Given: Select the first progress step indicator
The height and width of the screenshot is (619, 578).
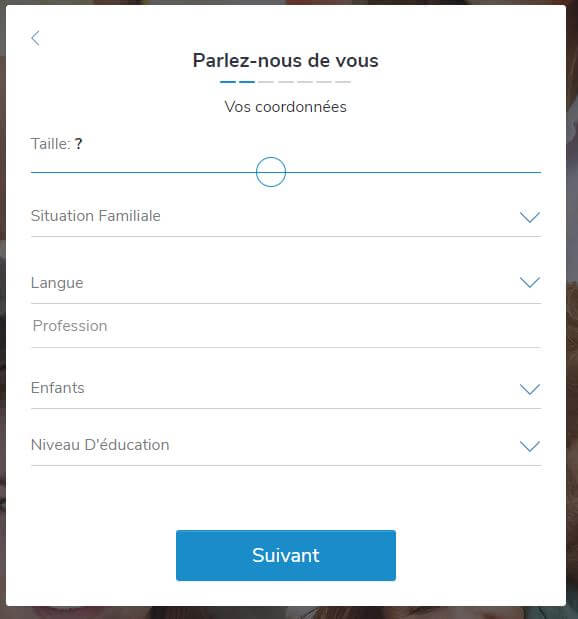Looking at the screenshot, I should click(x=228, y=82).
